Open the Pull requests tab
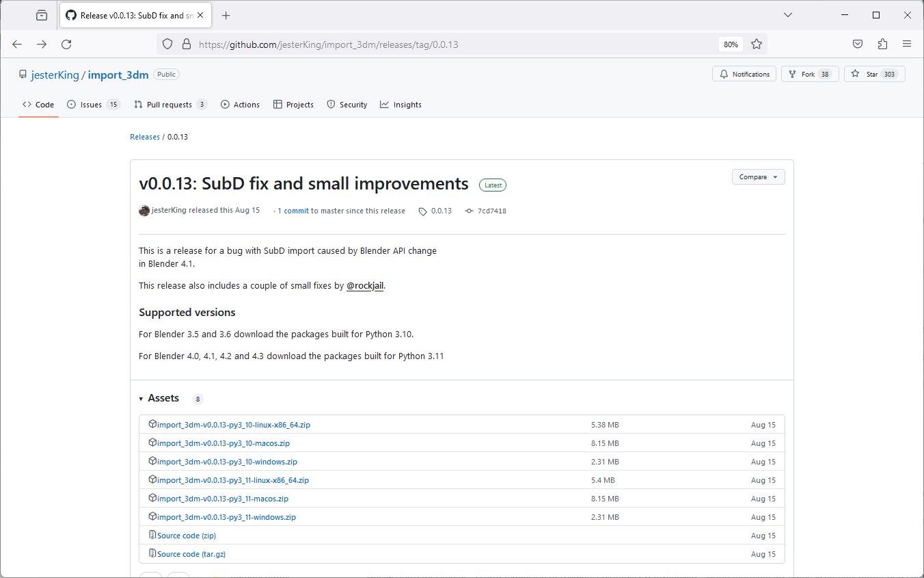This screenshot has height=578, width=924. click(x=170, y=105)
